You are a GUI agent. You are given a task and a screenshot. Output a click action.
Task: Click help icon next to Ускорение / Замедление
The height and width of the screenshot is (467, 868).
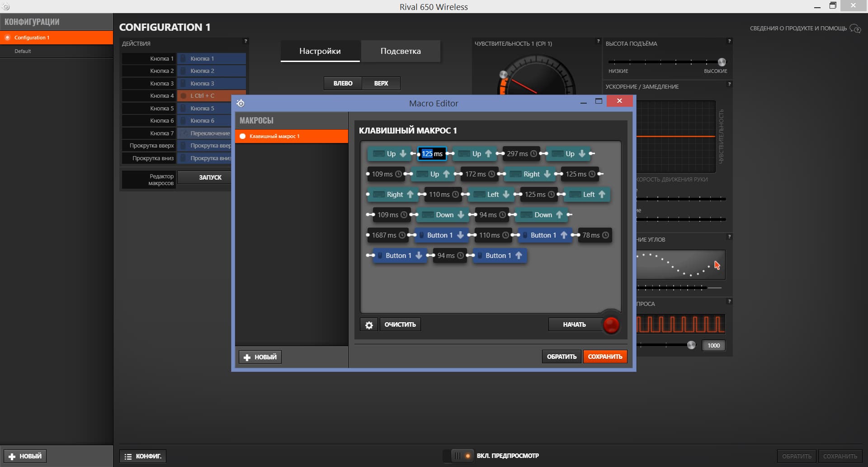click(x=729, y=84)
